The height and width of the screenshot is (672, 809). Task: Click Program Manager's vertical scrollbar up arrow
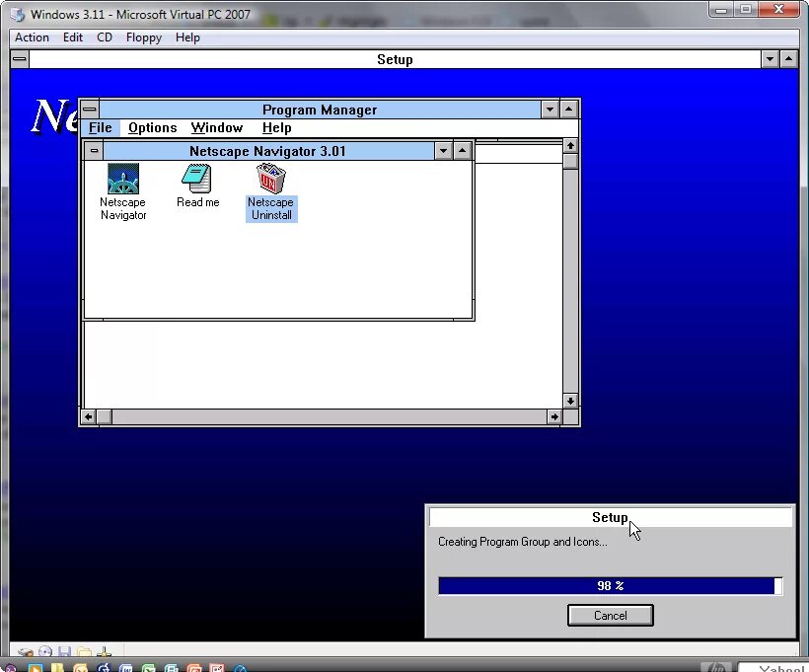[570, 146]
